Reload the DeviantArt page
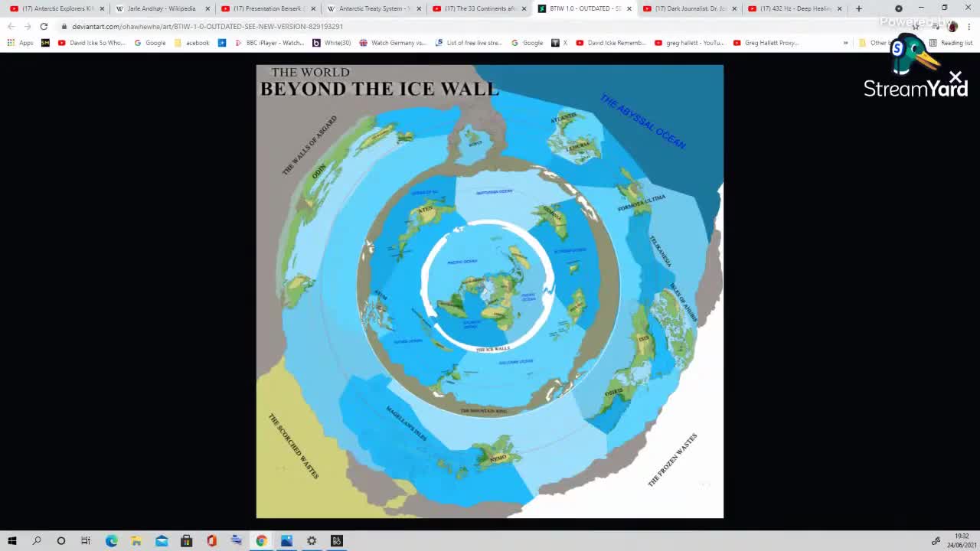980x551 pixels. coord(44,26)
